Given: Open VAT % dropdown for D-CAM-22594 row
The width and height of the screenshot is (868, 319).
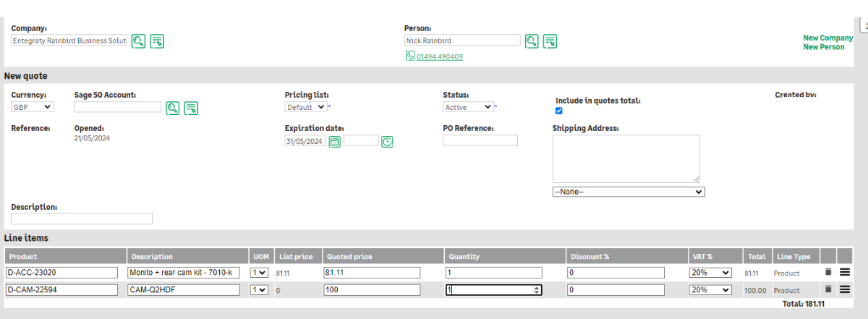Looking at the screenshot, I should pos(710,289).
